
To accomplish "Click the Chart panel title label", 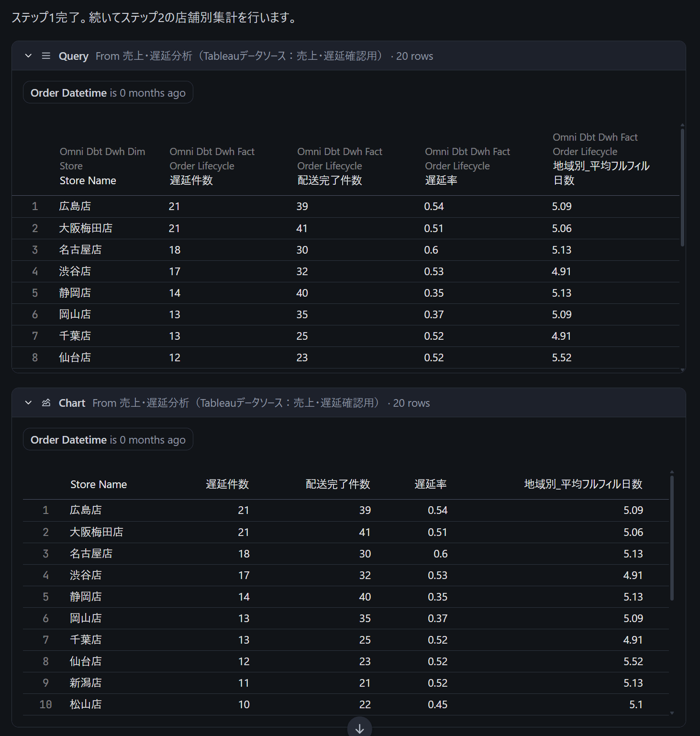I will [72, 403].
